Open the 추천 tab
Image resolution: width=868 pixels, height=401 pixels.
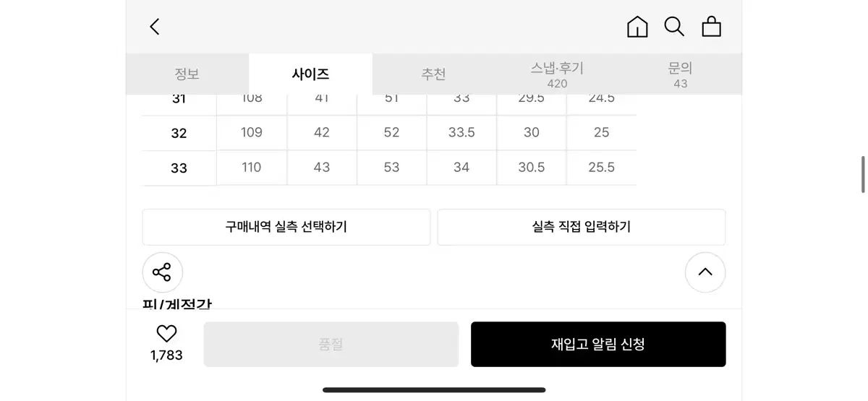433,74
